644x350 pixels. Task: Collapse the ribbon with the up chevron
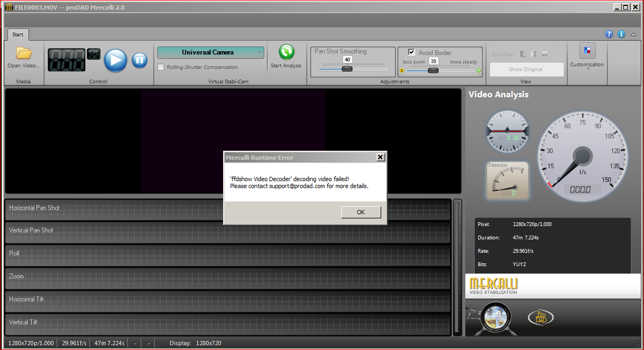point(634,34)
